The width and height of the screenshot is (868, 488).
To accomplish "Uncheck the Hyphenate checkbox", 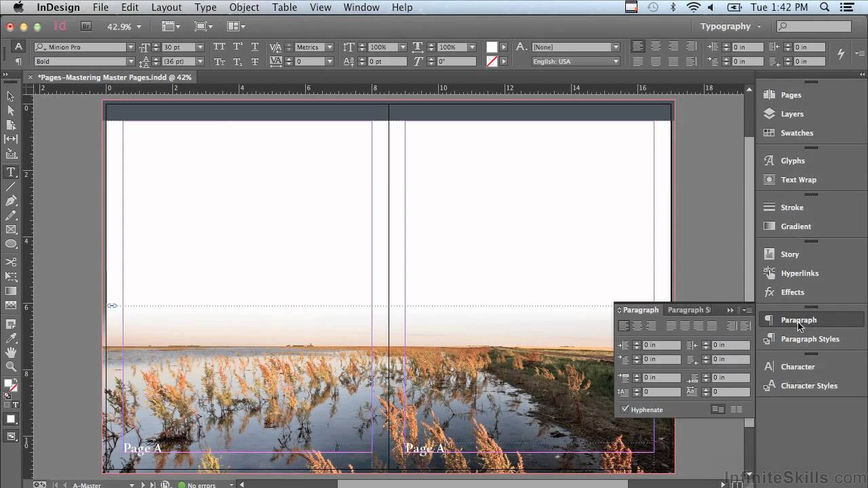I will click(x=625, y=409).
